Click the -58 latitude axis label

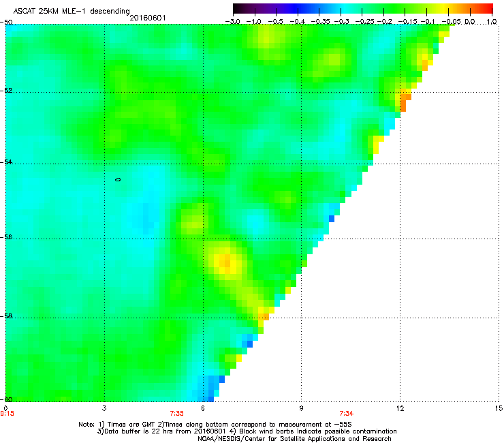(6, 316)
